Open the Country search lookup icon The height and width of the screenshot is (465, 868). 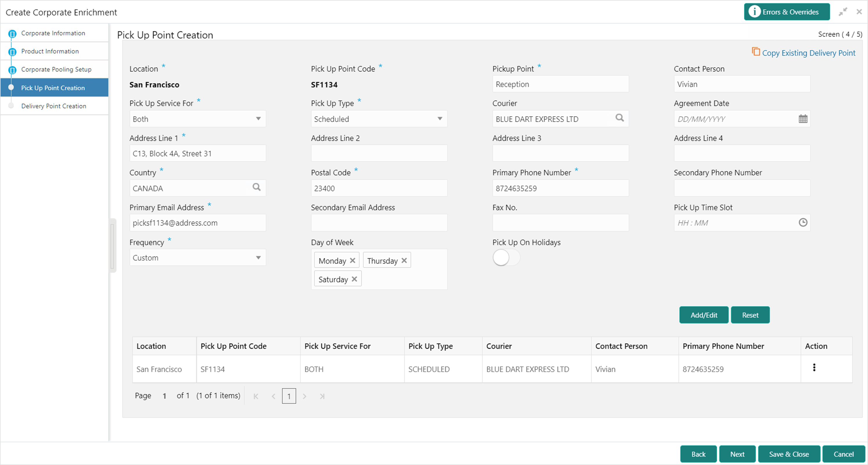coord(256,187)
